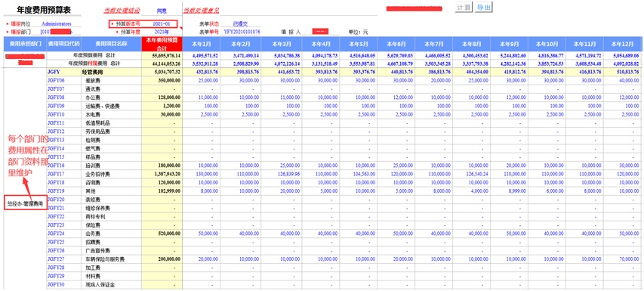
Task: Click the 费用承担部门 column header
Action: point(25,44)
